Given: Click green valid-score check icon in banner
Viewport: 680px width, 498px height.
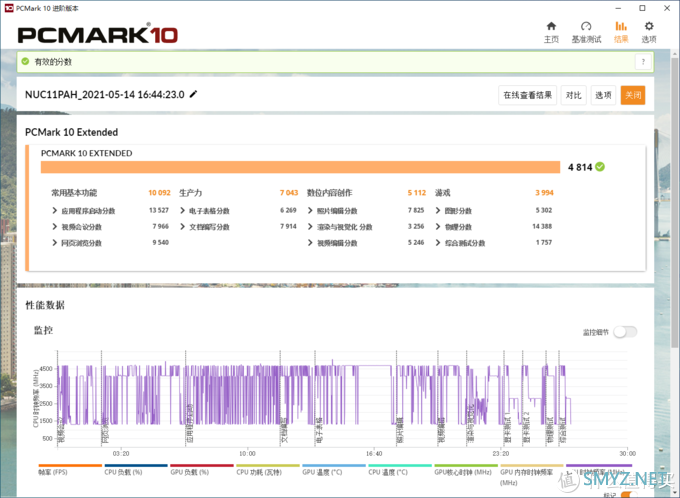Looking at the screenshot, I should tap(25, 61).
